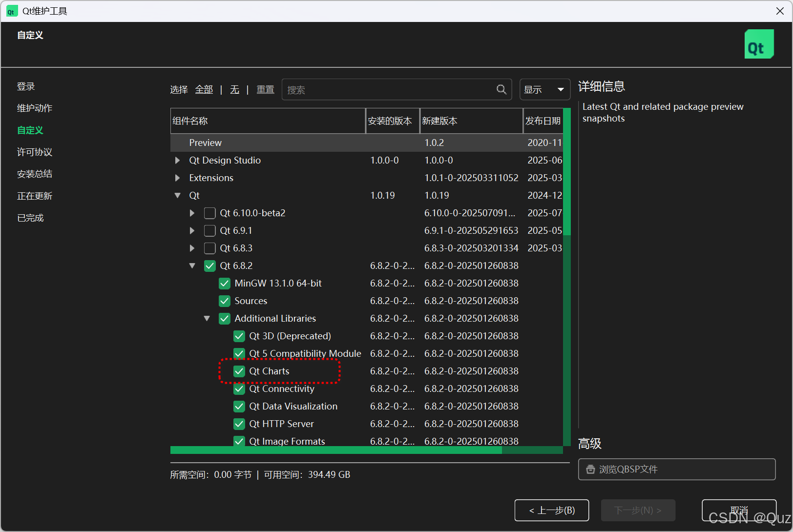Expand the Qt 6.9.1 node
The width and height of the screenshot is (793, 532).
pyautogui.click(x=192, y=230)
